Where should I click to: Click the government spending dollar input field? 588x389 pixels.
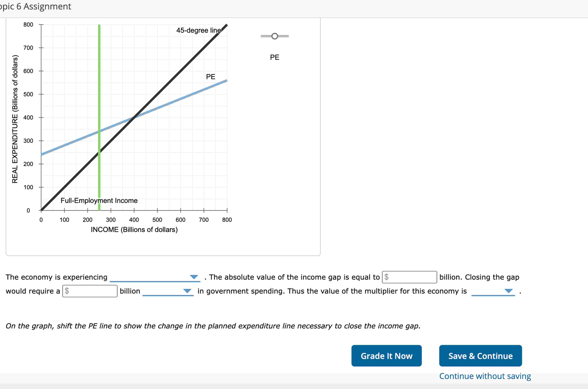point(90,291)
